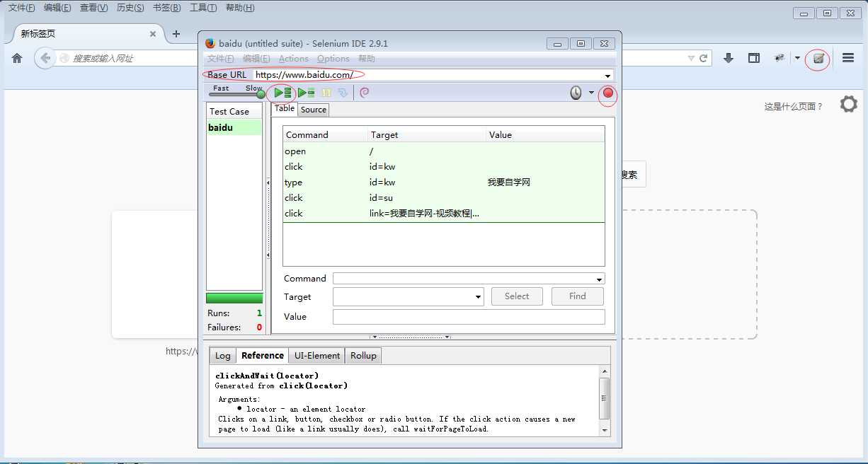Click the test progress bar
Screen dimensions: 868x464
(234, 298)
